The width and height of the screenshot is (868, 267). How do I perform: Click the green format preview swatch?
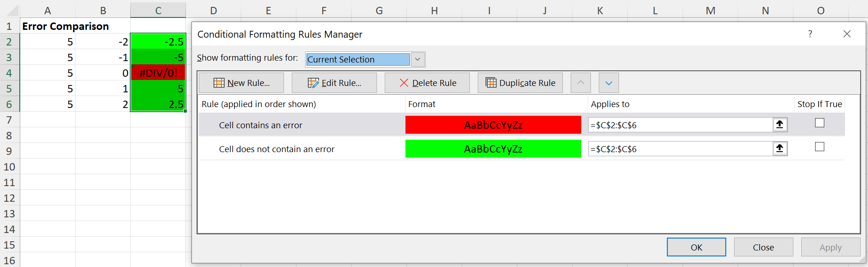pyautogui.click(x=493, y=149)
